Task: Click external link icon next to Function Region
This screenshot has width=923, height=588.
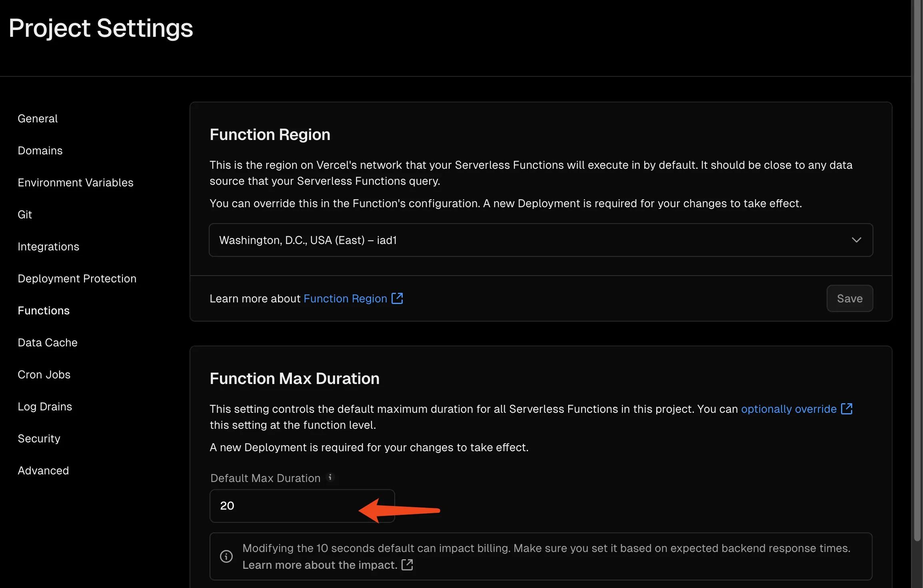Action: [397, 298]
